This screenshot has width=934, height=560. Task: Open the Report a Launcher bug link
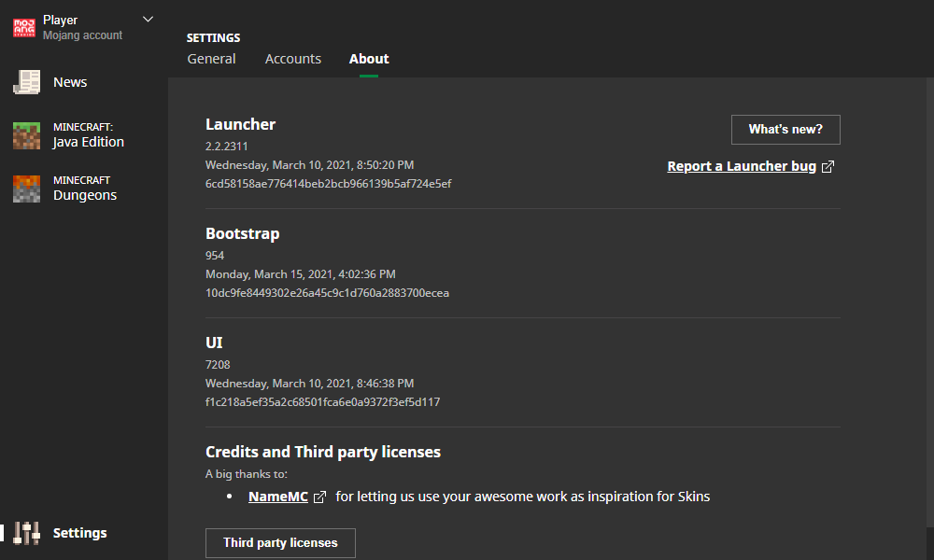[x=742, y=166]
